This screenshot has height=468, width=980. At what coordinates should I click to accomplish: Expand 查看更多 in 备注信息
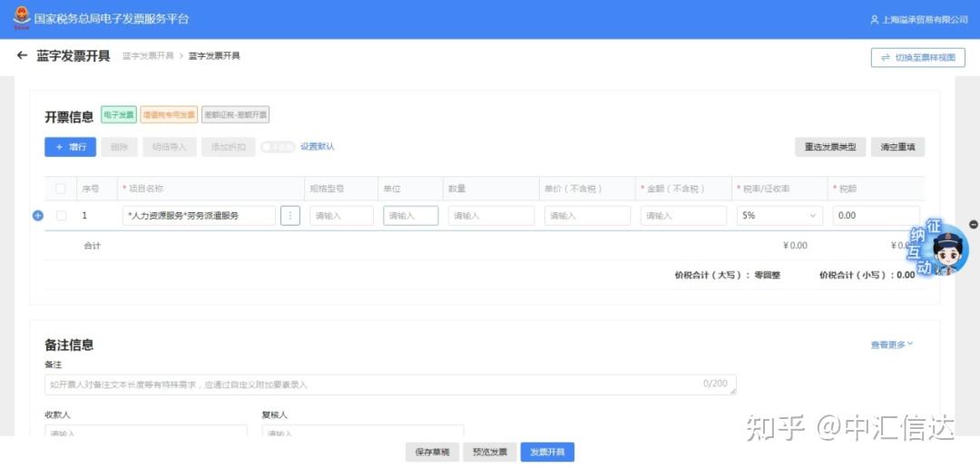(892, 345)
